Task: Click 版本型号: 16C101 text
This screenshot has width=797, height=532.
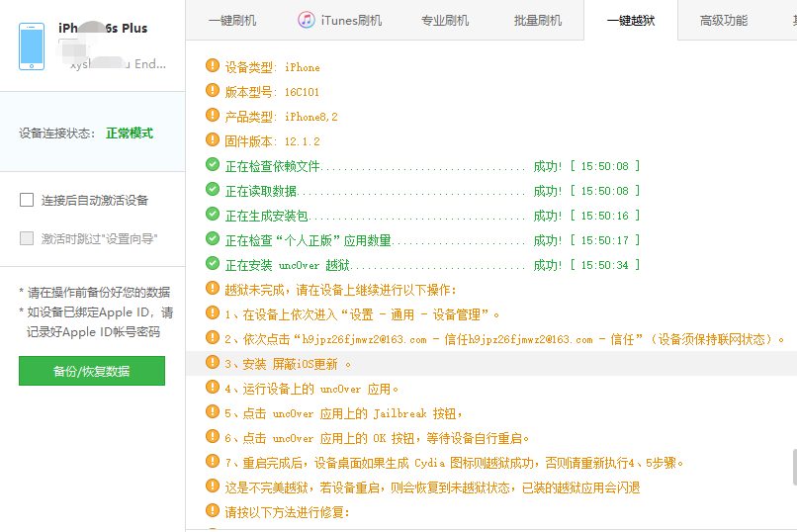Action: [x=272, y=92]
